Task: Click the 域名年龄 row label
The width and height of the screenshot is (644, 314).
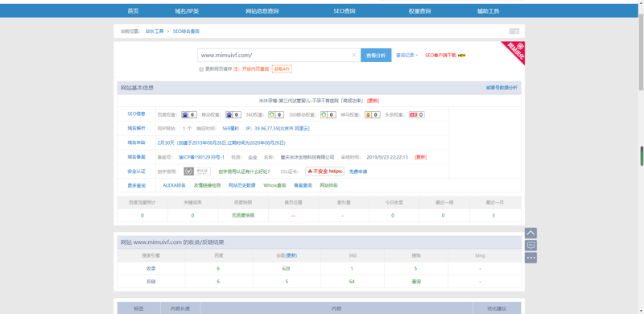Action: click(136, 143)
